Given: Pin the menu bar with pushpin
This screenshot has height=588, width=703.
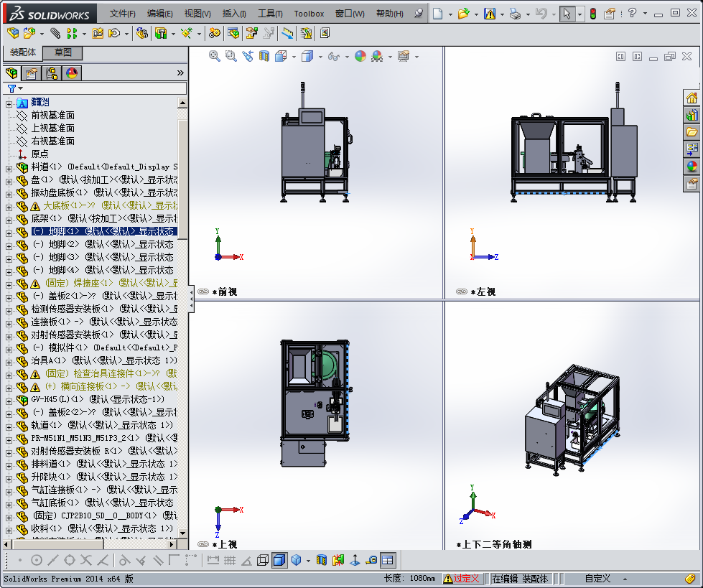Looking at the screenshot, I should 419,14.
